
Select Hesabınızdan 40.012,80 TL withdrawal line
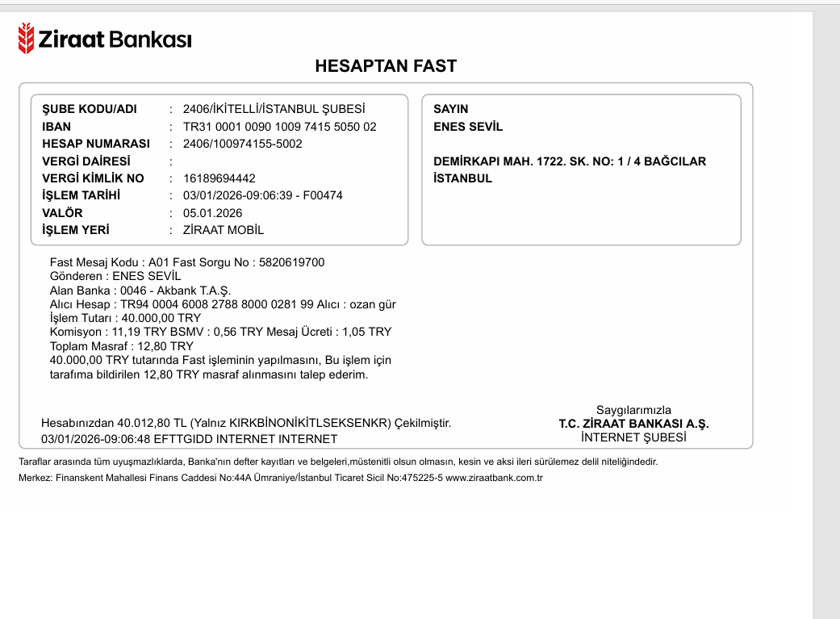tap(246, 423)
